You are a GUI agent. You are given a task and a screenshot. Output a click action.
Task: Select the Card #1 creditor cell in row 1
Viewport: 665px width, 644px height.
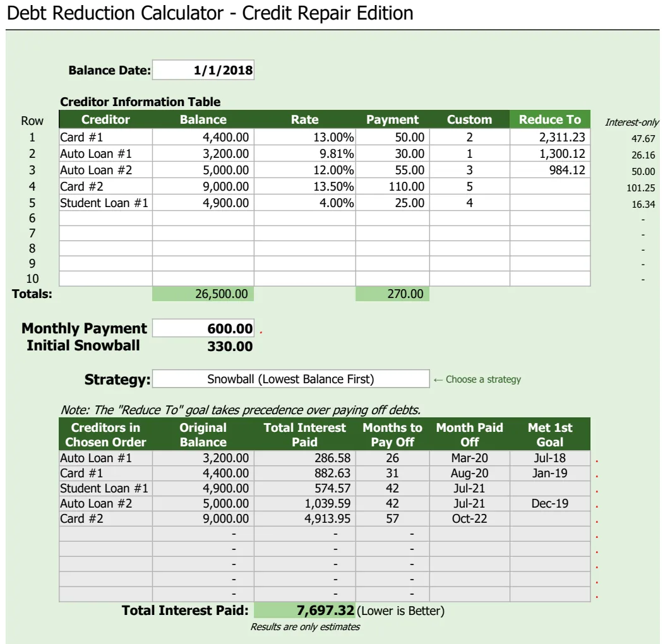(x=105, y=137)
